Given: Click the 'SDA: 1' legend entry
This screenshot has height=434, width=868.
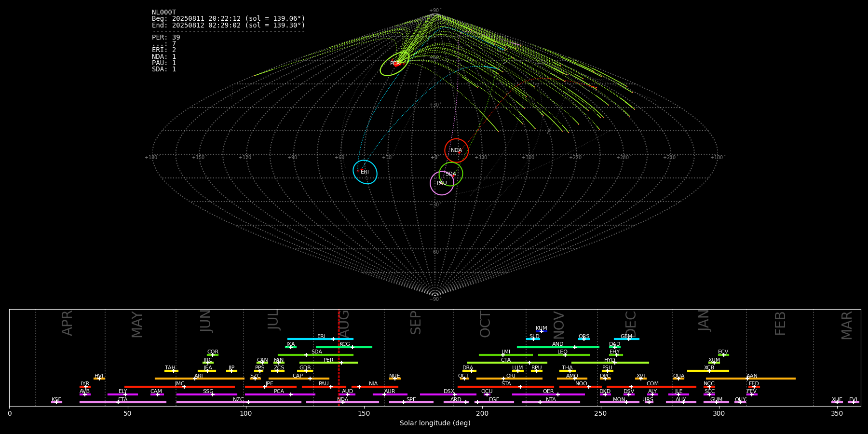Looking at the screenshot, I should 164,69.
